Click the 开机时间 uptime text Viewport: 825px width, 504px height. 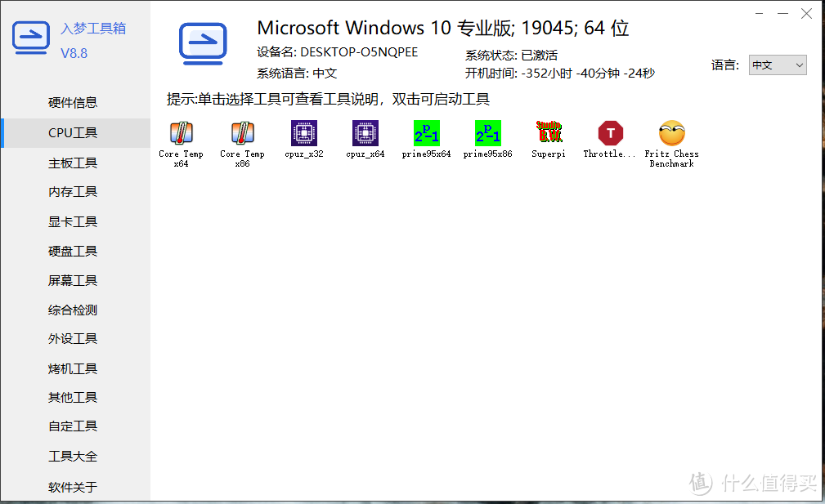[x=560, y=73]
